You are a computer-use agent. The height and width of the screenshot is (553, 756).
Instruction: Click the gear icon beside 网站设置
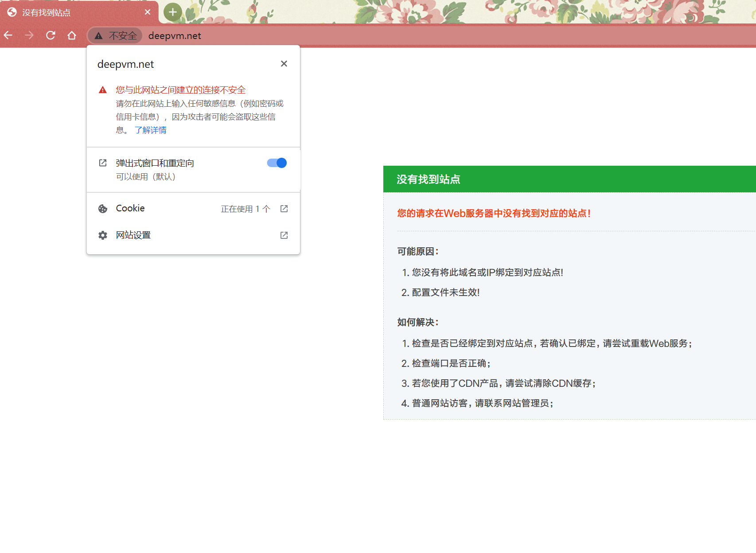103,235
